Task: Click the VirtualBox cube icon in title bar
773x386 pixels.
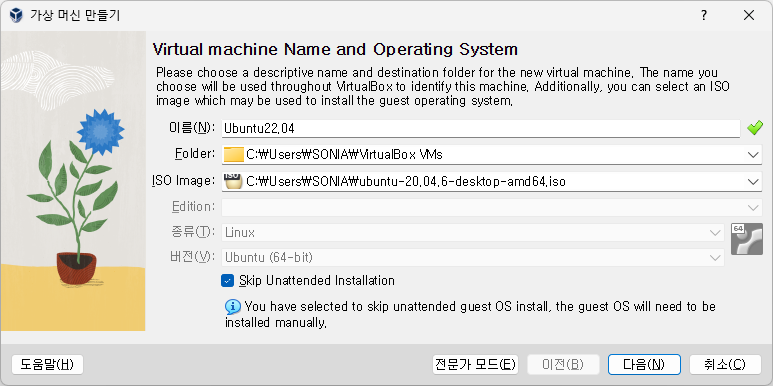Action: coord(16,16)
